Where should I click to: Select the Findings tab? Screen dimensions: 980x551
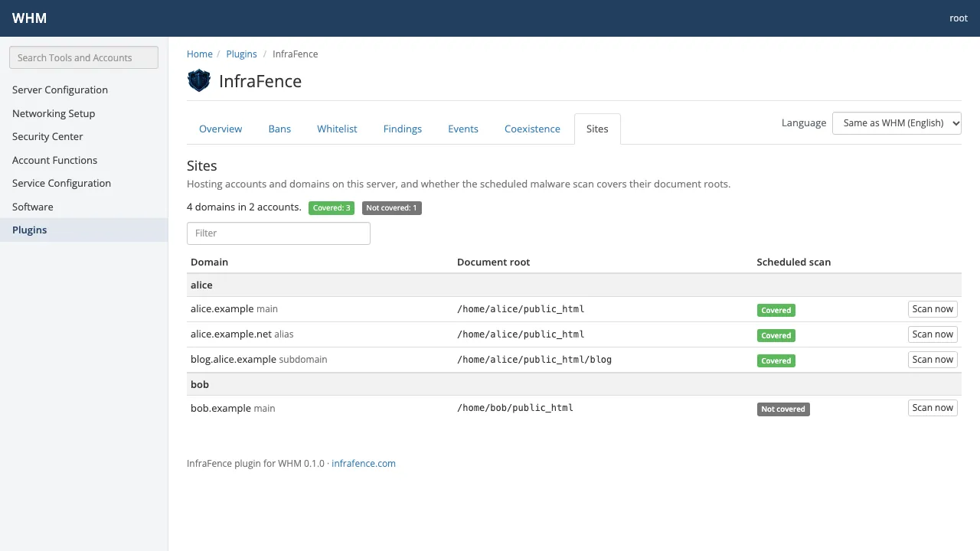403,129
